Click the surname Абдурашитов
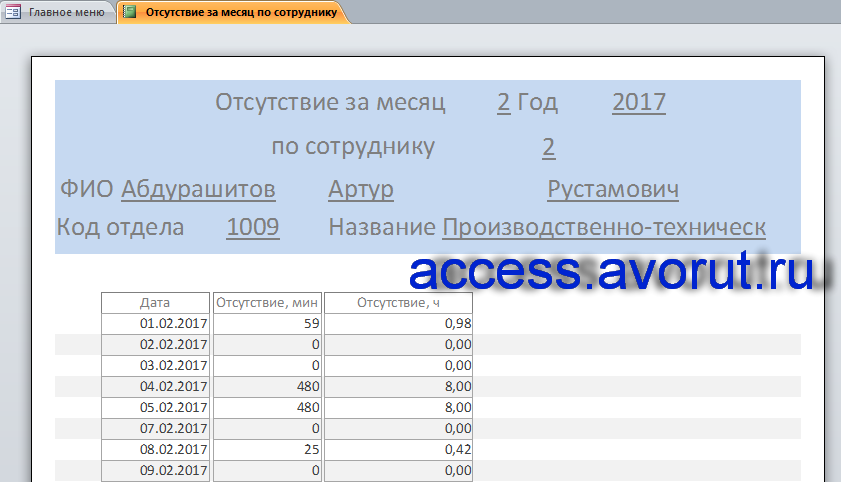This screenshot has height=482, width=841. point(198,189)
